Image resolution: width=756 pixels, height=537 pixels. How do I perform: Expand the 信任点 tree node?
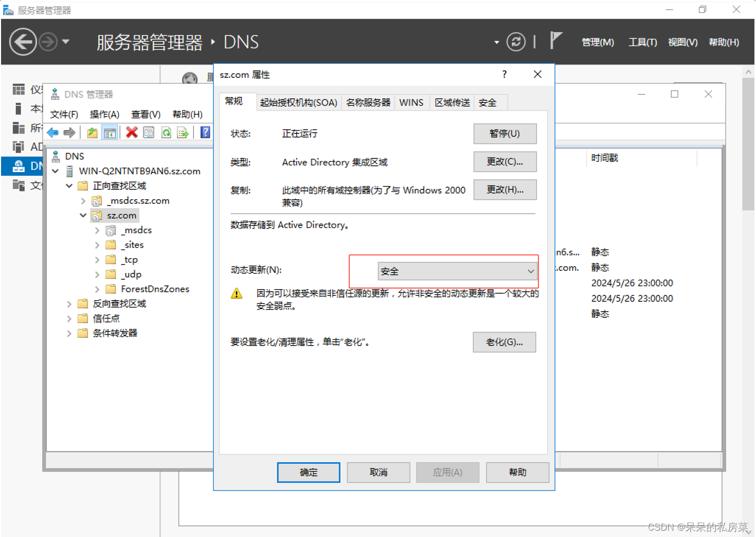(x=69, y=318)
